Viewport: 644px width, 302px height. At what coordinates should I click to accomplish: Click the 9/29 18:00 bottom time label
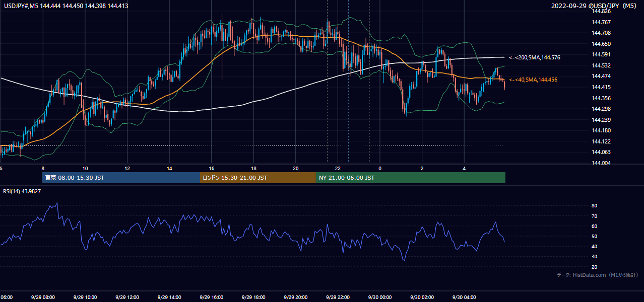pyautogui.click(x=253, y=297)
